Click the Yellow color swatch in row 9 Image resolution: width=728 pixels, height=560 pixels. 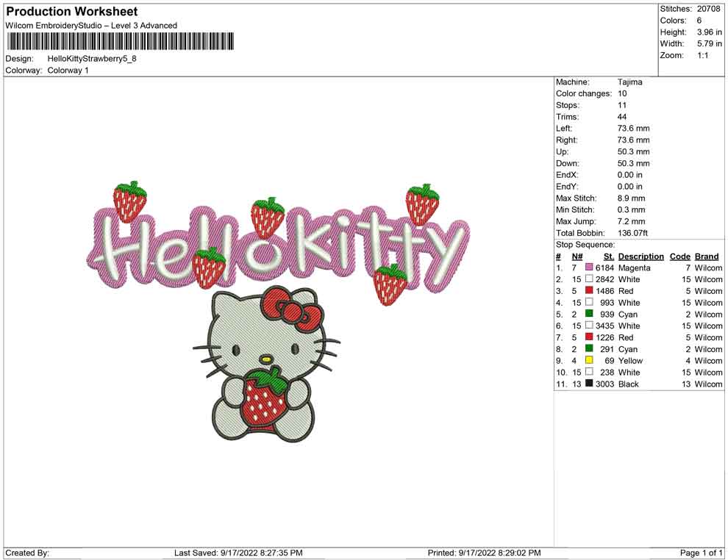click(589, 360)
